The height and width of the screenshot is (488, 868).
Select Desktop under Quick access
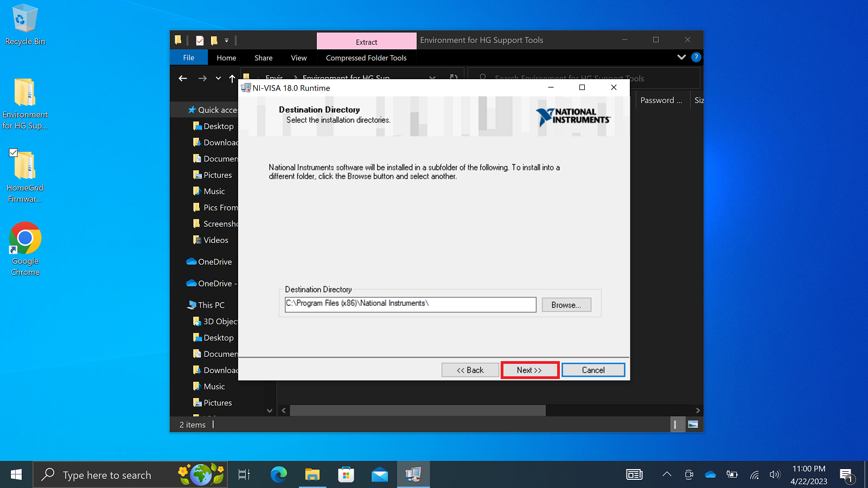click(213, 126)
